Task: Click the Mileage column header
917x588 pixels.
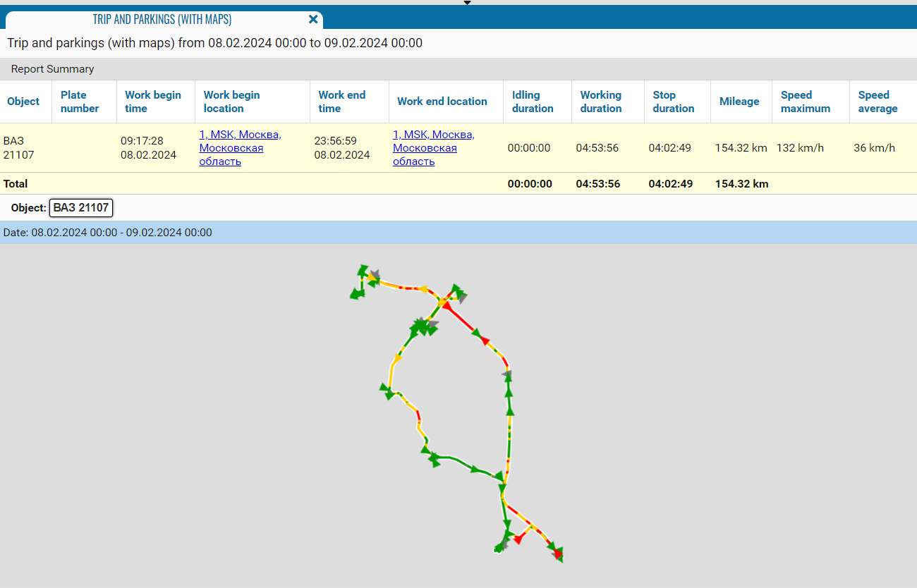Action: coord(739,102)
